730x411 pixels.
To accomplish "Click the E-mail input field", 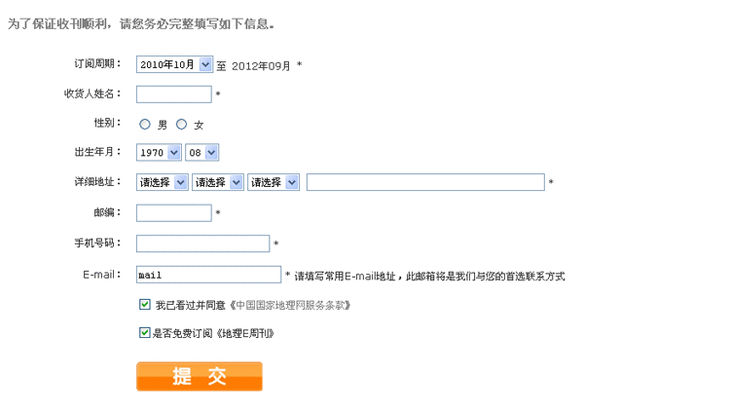I will 208,275.
